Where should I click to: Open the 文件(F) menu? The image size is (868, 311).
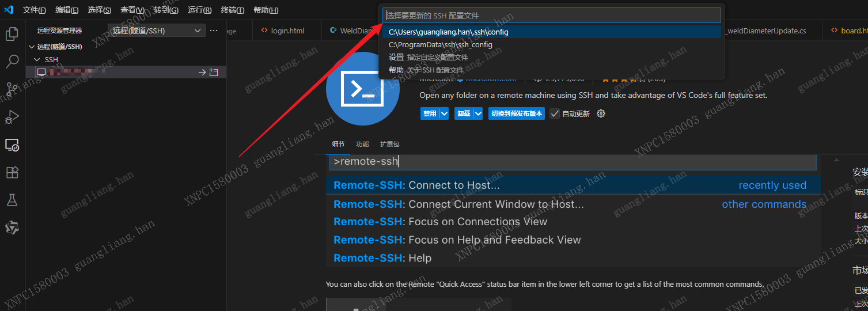coord(35,10)
